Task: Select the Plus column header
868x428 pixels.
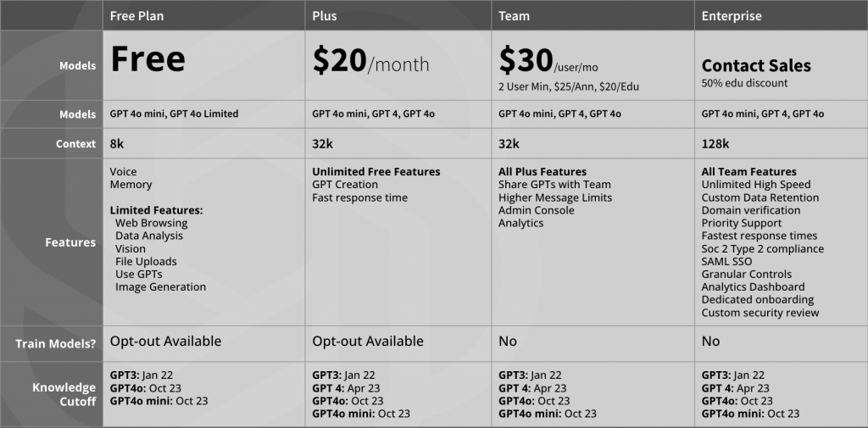Action: point(325,16)
